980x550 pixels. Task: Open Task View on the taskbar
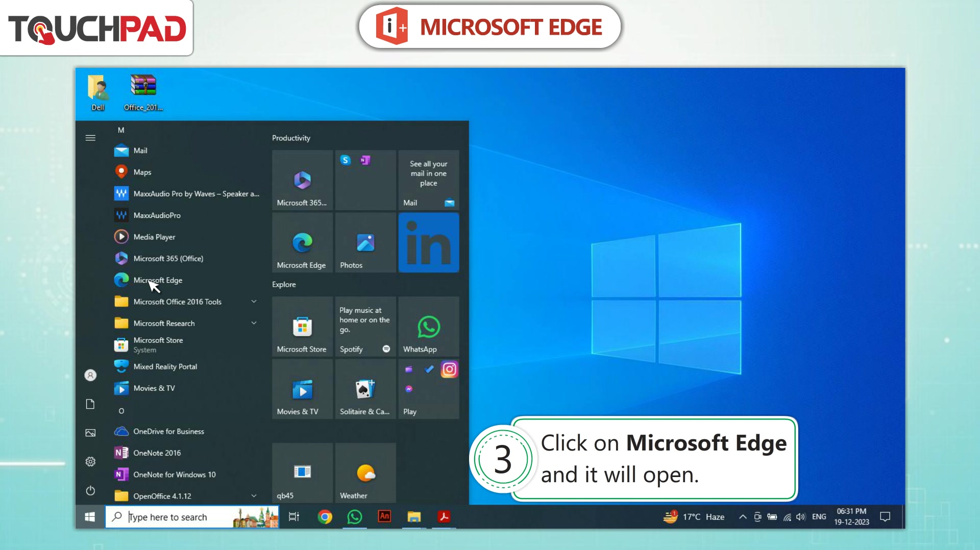coord(294,517)
